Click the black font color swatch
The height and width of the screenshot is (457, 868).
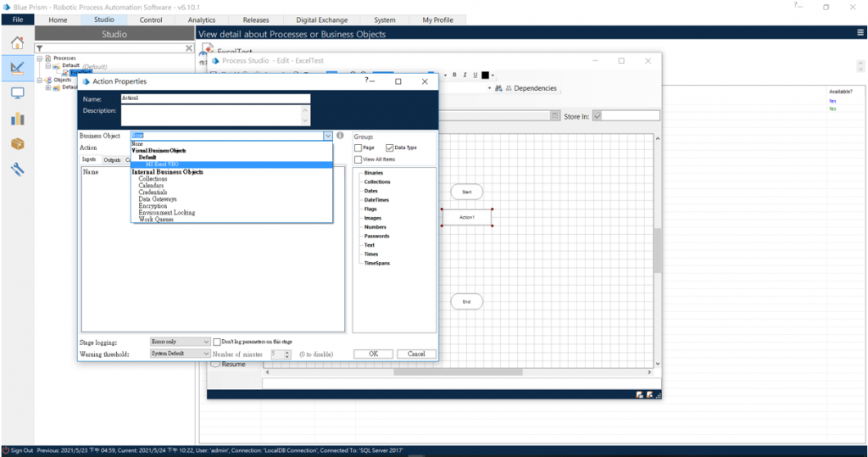click(485, 75)
